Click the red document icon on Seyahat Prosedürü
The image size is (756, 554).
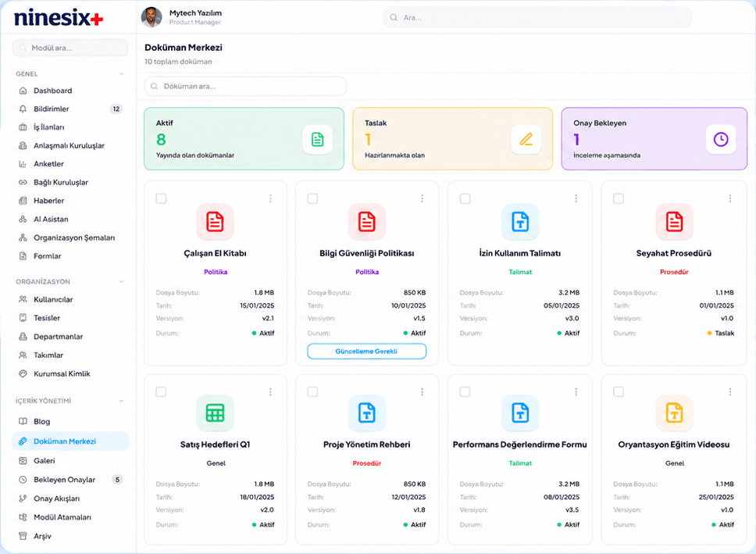pos(675,221)
